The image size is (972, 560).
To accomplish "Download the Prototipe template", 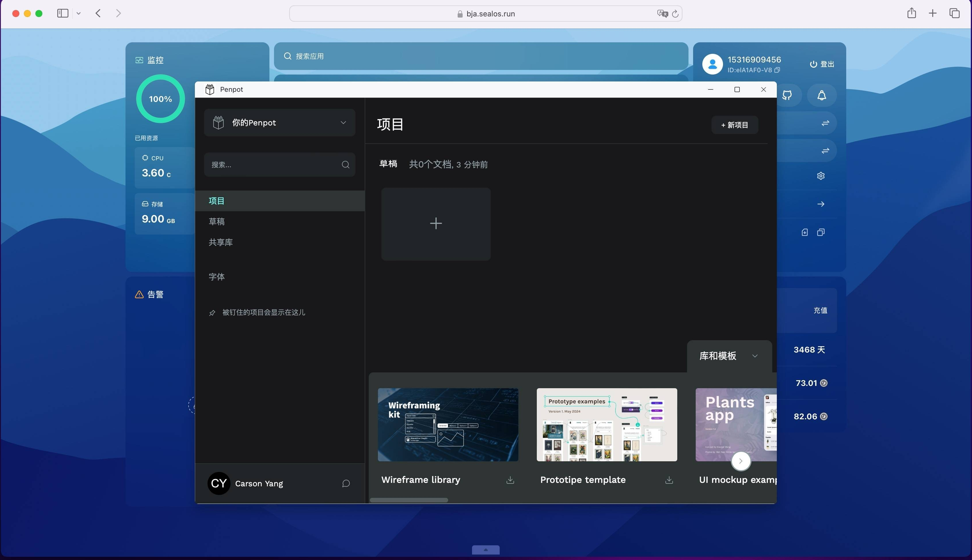I will point(669,480).
